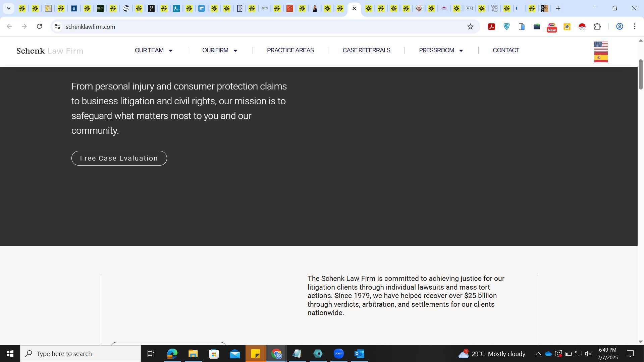Open the notification center
Viewport: 644px width, 362px height.
point(630,354)
